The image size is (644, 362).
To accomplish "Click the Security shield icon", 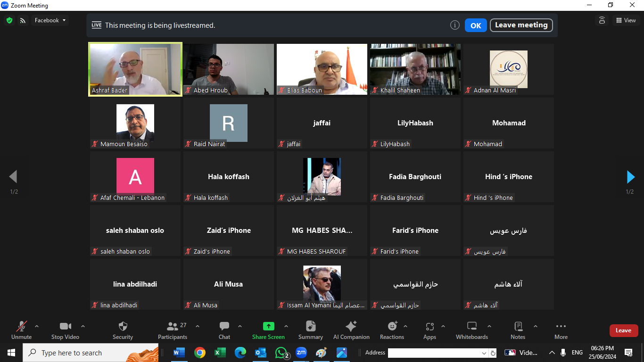I will pos(123,326).
